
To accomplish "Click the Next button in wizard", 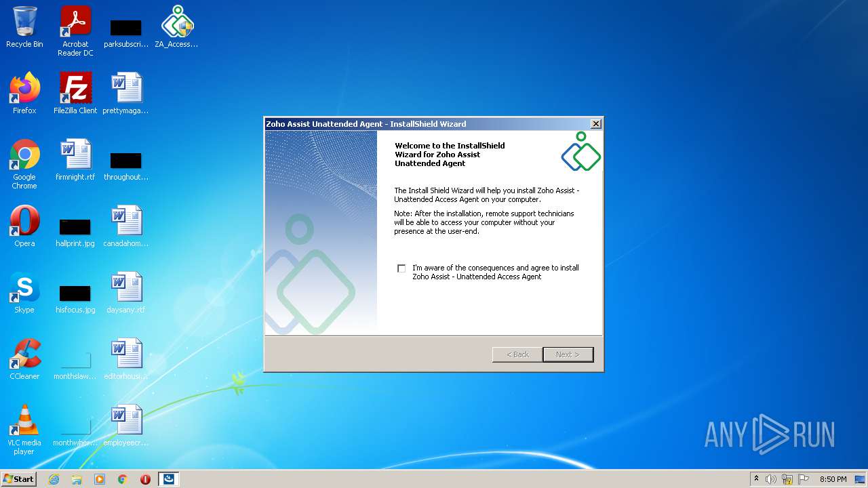I will (568, 354).
